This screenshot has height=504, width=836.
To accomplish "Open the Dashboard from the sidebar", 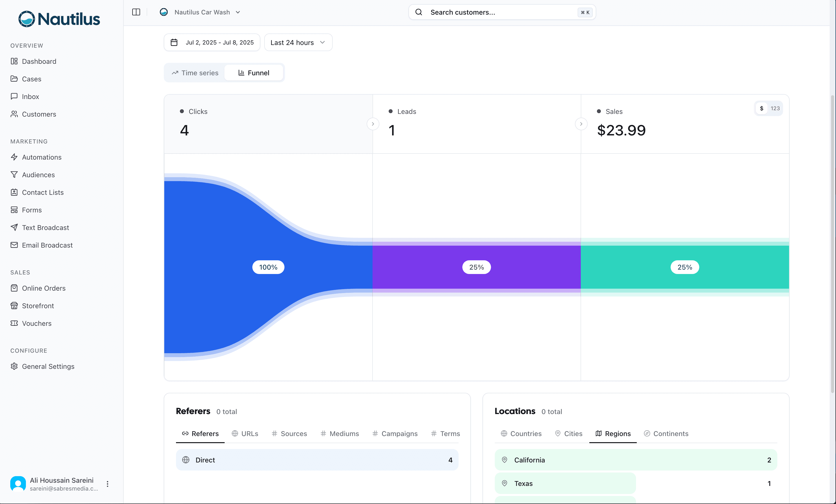I will 39,61.
